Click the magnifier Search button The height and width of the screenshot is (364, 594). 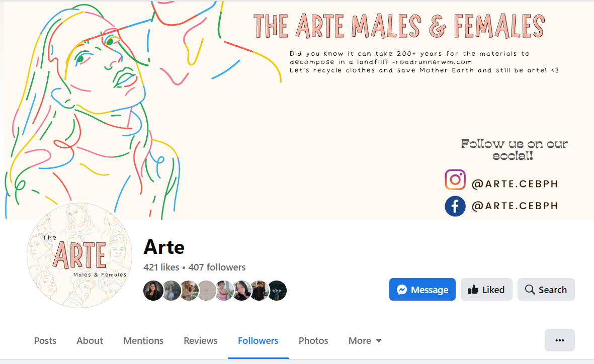[546, 290]
